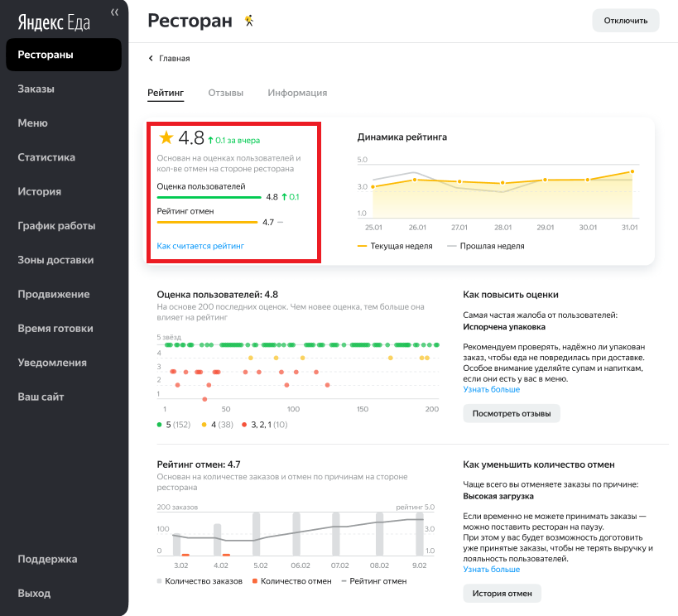The height and width of the screenshot is (616, 678).
Task: Click the 31.01 point on rating chart
Action: (x=632, y=172)
